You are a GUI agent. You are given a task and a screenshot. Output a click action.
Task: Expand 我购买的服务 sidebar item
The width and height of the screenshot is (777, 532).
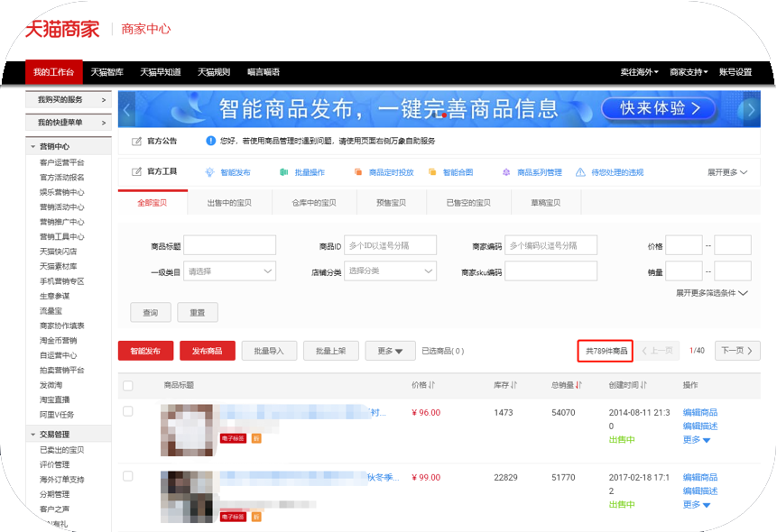pos(69,99)
